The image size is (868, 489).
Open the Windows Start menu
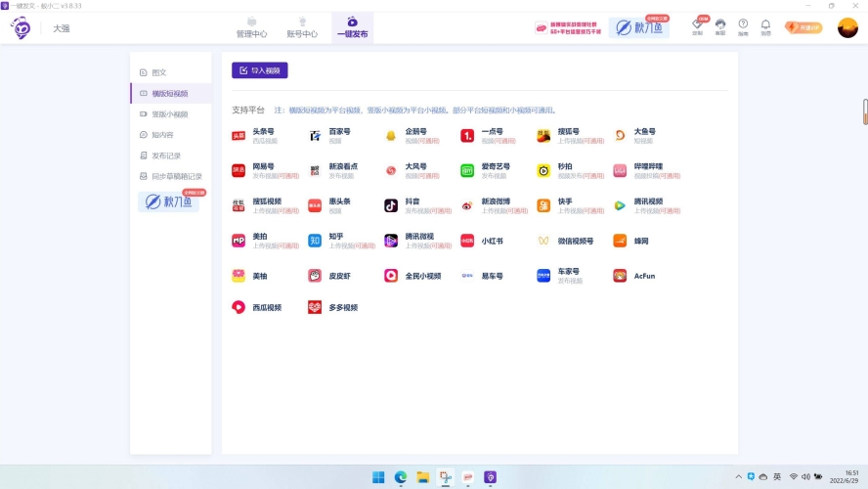coord(378,477)
